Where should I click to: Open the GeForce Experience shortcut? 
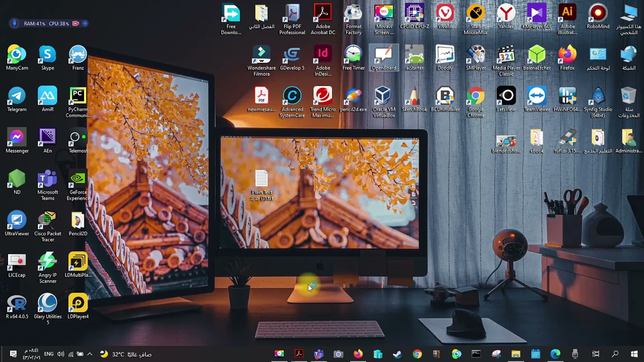(x=78, y=185)
